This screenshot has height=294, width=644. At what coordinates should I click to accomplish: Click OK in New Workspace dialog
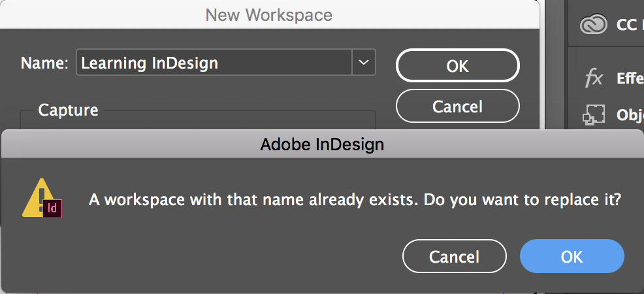tap(458, 66)
